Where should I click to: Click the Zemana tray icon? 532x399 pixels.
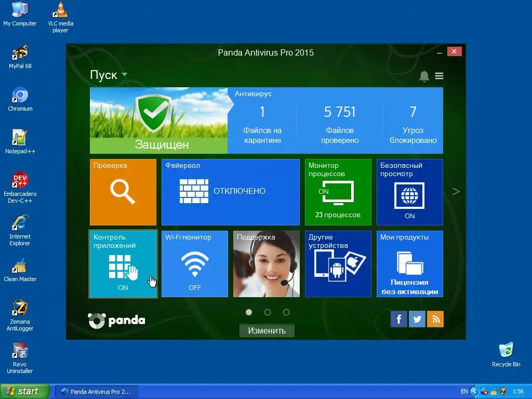(x=503, y=392)
